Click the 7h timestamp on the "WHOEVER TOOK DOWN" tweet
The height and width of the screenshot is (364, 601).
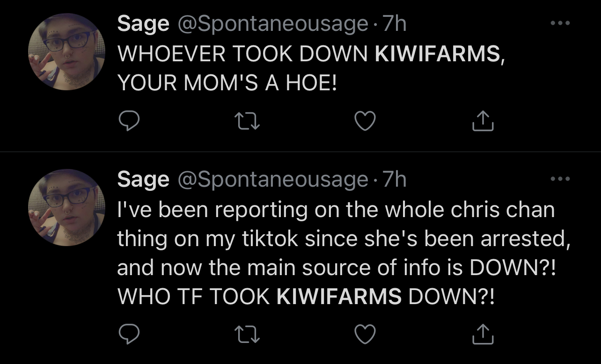395,24
